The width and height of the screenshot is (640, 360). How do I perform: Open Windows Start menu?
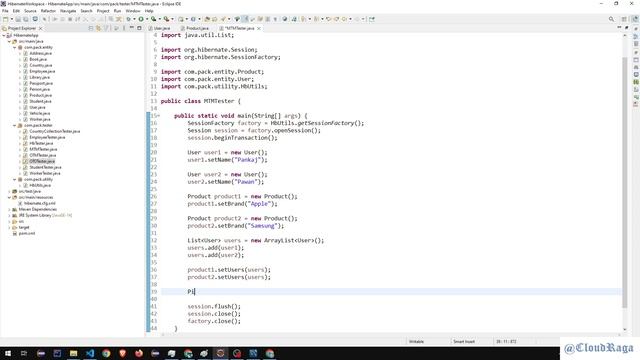(x=8, y=353)
